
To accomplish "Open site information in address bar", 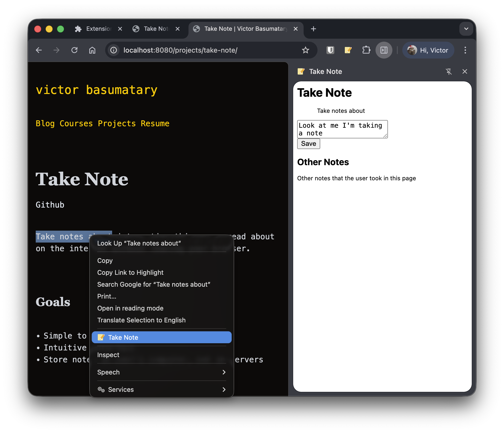I will click(x=114, y=50).
